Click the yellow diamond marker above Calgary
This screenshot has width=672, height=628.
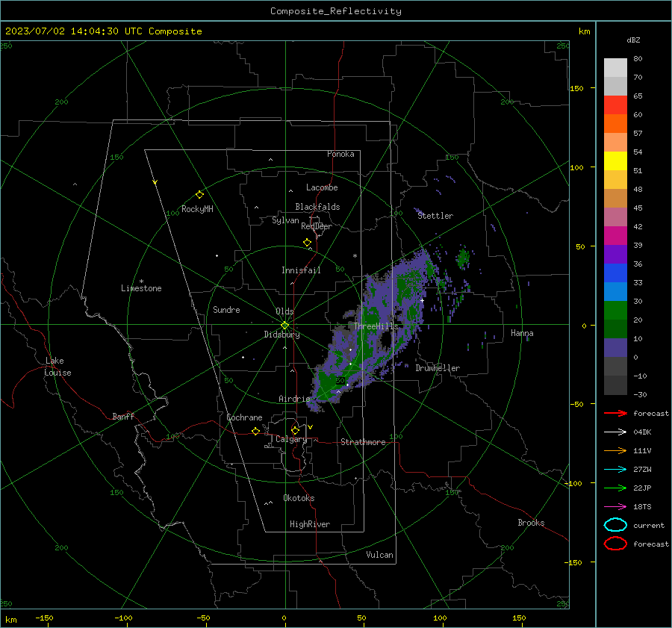pyautogui.click(x=295, y=430)
